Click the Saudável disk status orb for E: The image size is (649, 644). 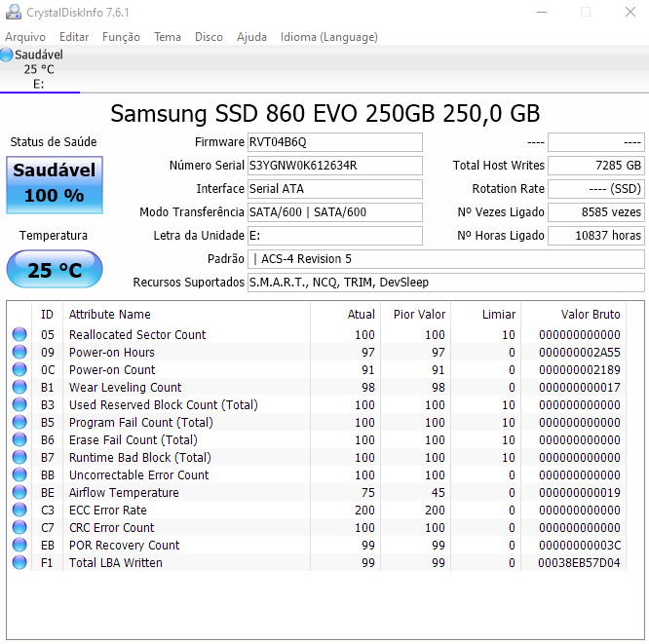tap(6, 55)
